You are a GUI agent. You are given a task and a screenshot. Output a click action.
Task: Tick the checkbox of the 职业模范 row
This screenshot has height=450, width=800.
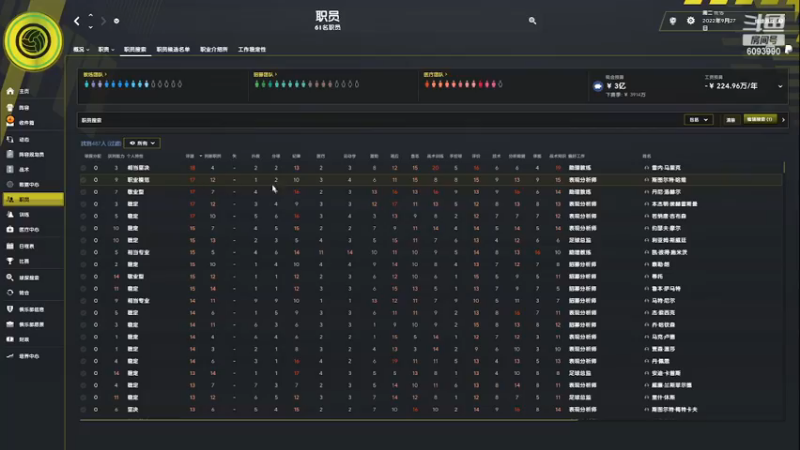[x=83, y=180]
